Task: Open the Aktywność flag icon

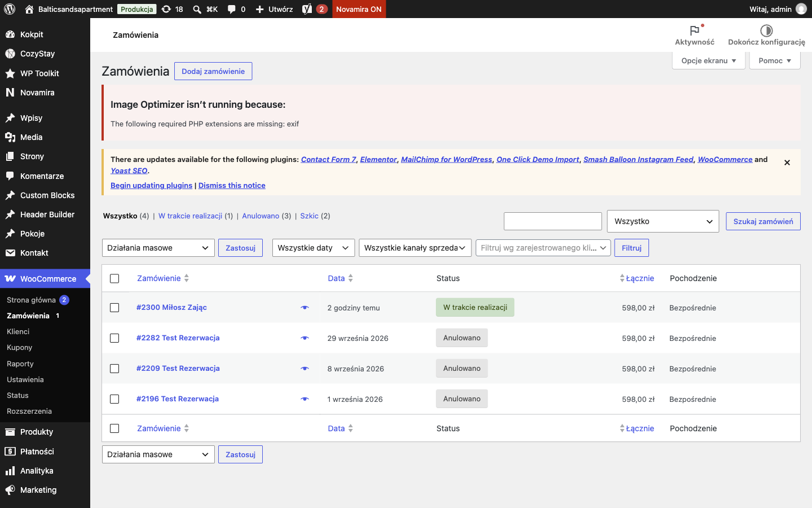Action: pos(695,30)
